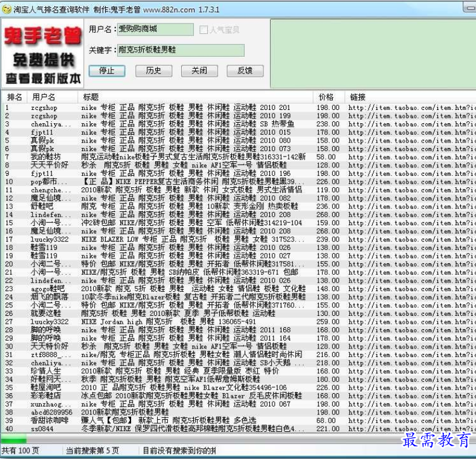Select row with user xunzhaog...
The image size is (476, 459).
tap(238, 404)
